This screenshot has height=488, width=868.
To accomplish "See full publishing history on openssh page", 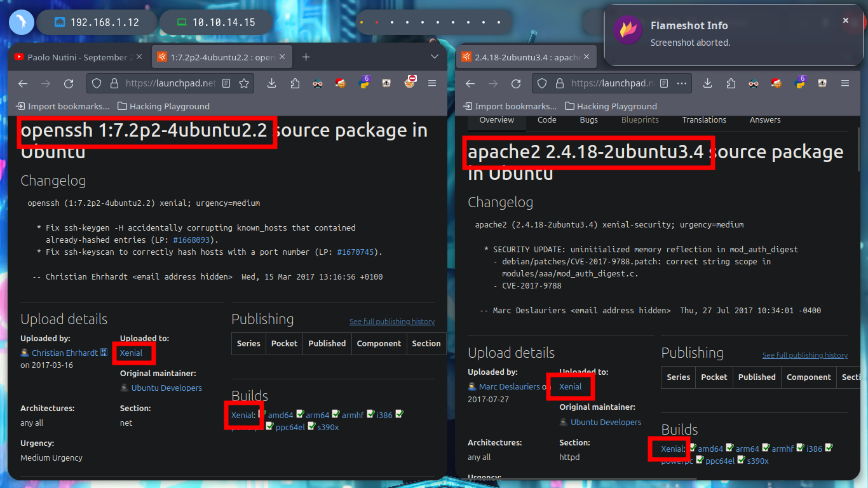I will click(x=392, y=322).
